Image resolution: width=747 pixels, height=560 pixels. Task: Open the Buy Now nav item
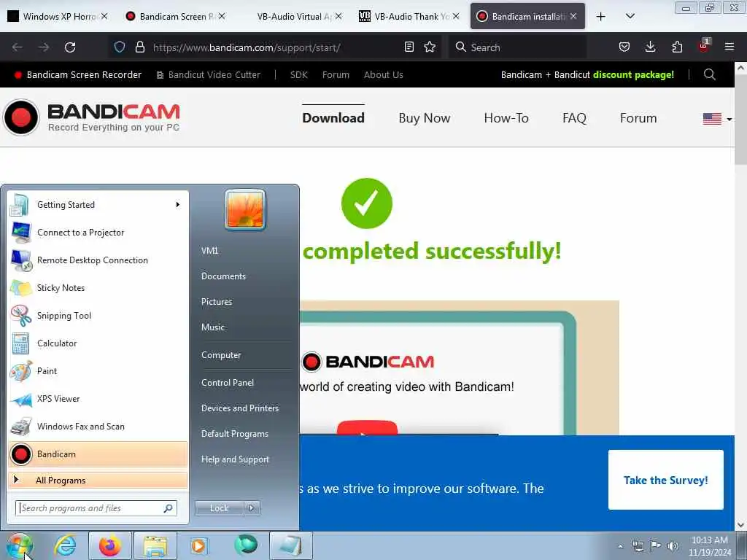tap(424, 118)
